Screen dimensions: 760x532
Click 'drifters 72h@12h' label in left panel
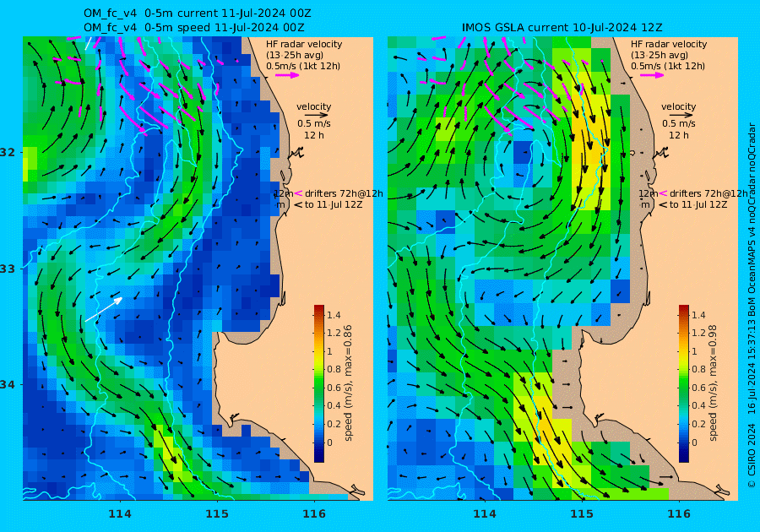(344, 193)
